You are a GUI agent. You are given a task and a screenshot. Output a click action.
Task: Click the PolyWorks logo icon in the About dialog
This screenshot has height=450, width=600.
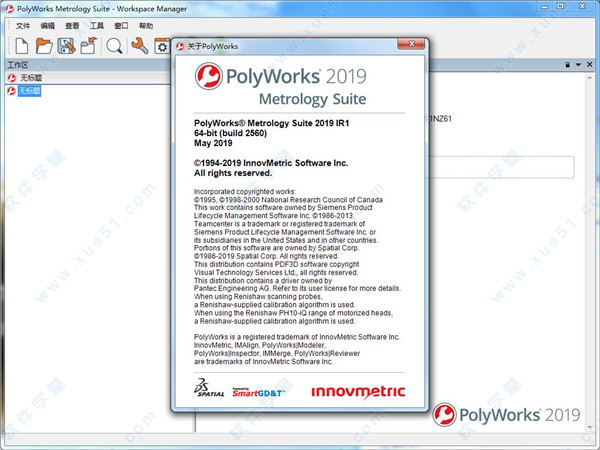(208, 76)
